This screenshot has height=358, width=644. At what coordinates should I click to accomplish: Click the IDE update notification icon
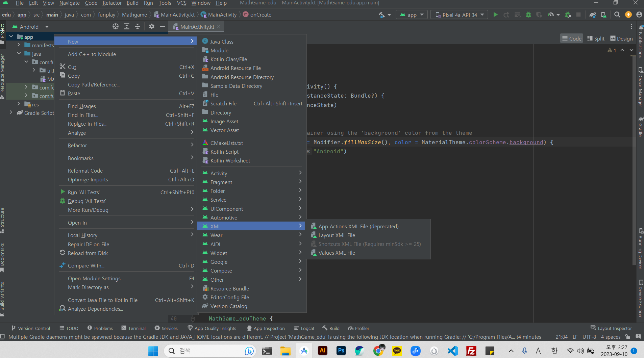pos(628,15)
